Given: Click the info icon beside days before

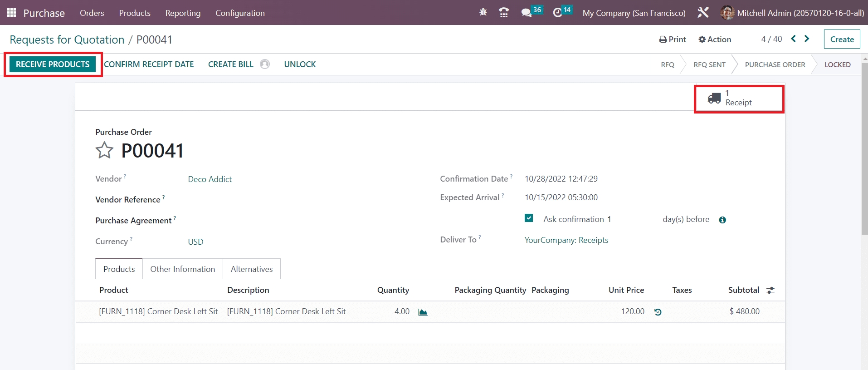Looking at the screenshot, I should point(722,220).
